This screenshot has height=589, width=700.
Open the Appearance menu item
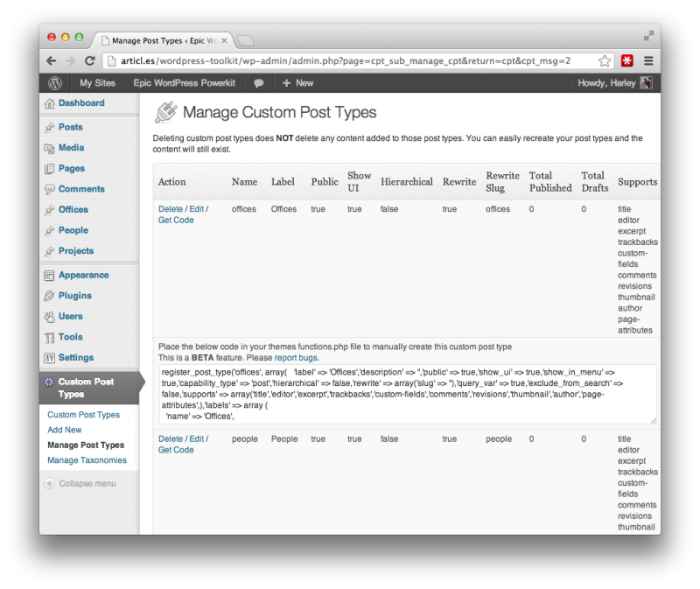[83, 275]
